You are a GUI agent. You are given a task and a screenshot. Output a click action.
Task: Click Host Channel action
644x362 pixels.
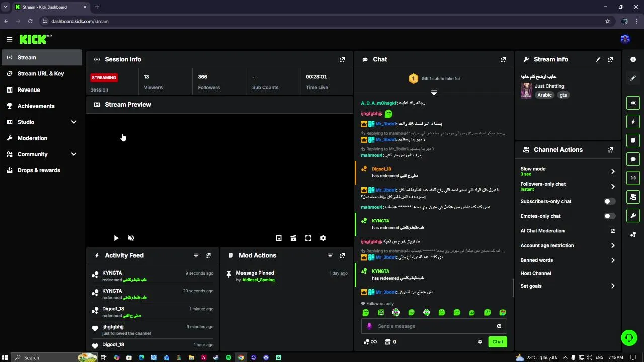coord(536,273)
